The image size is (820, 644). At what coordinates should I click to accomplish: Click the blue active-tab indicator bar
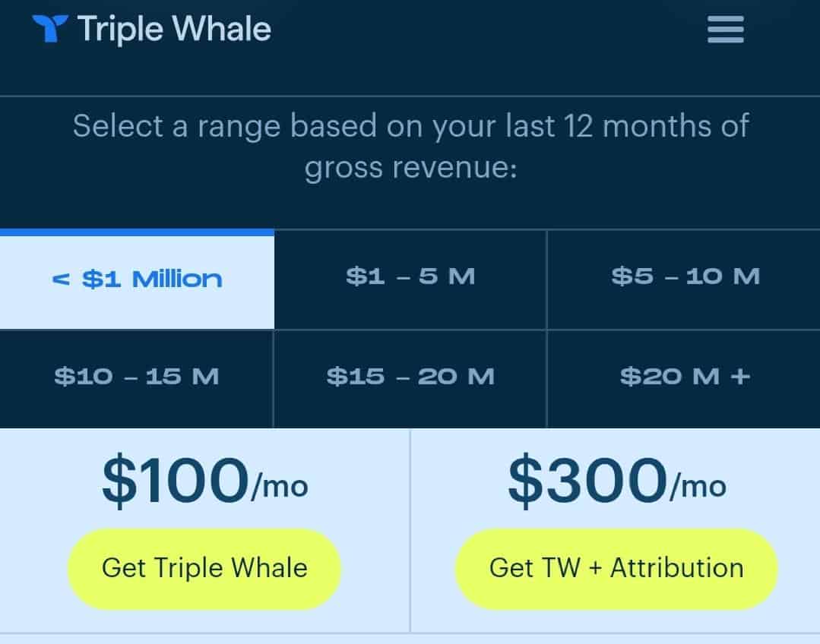137,232
